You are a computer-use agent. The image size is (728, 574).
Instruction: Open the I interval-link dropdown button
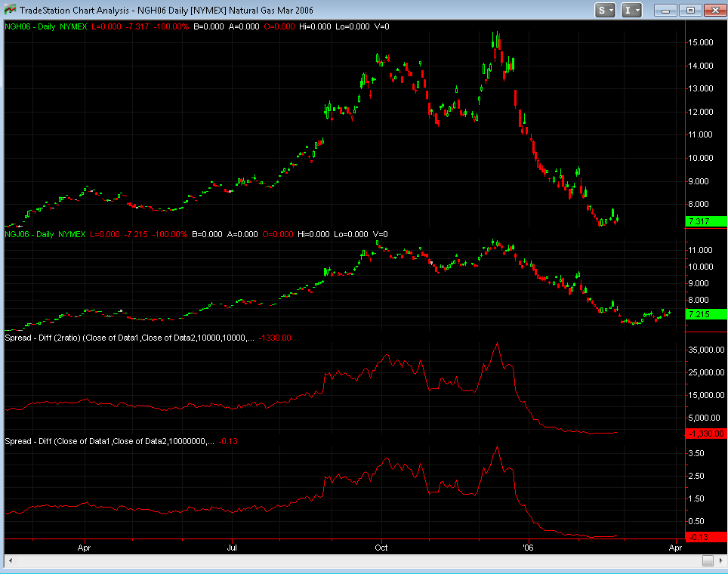[x=631, y=10]
